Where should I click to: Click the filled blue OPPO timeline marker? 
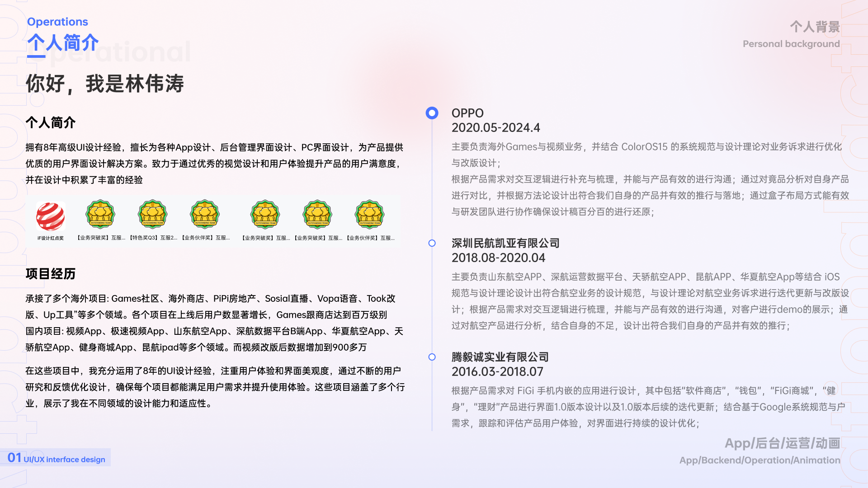click(x=432, y=113)
